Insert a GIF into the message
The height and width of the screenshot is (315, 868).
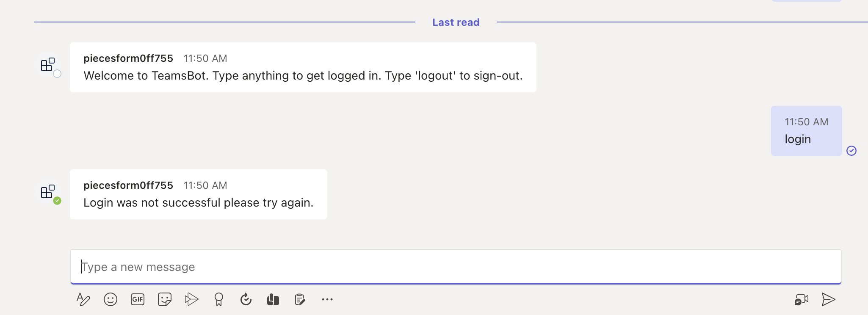click(x=137, y=299)
